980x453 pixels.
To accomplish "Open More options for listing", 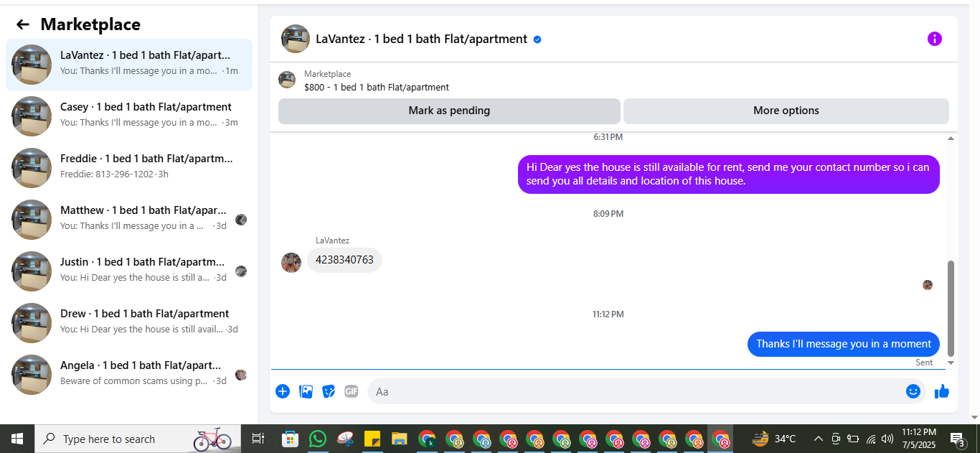I will tap(786, 111).
